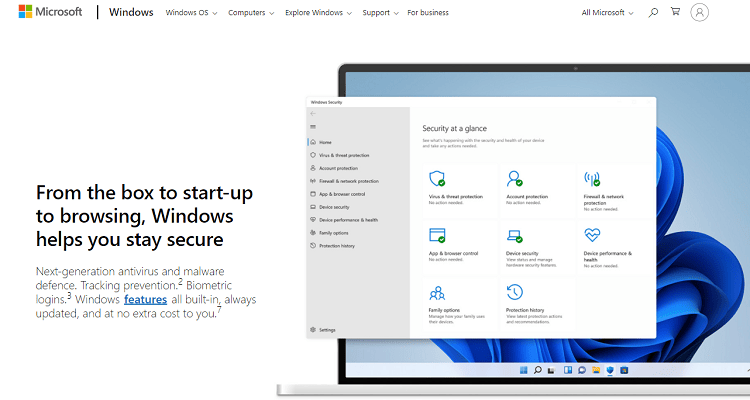Image resolution: width=750 pixels, height=400 pixels.
Task: Open Virus & threat protection in sidebar
Action: point(340,155)
